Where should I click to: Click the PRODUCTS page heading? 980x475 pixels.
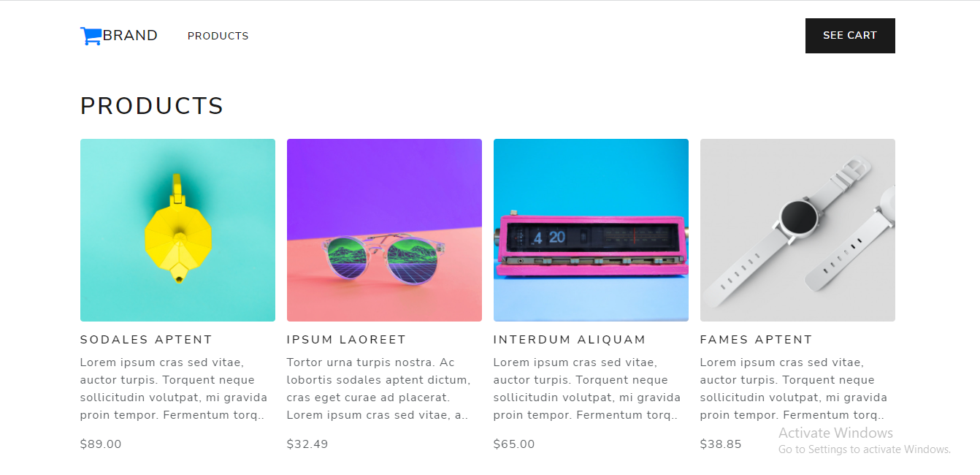tap(152, 106)
